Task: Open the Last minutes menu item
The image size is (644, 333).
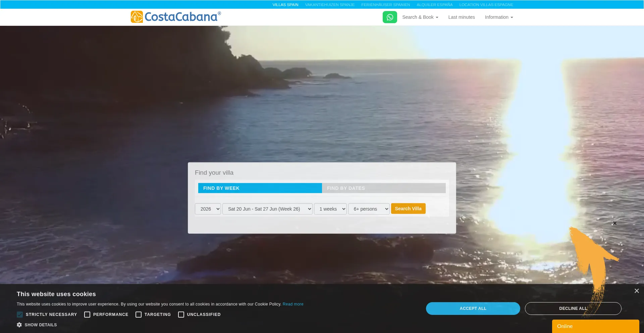Action: (462, 17)
